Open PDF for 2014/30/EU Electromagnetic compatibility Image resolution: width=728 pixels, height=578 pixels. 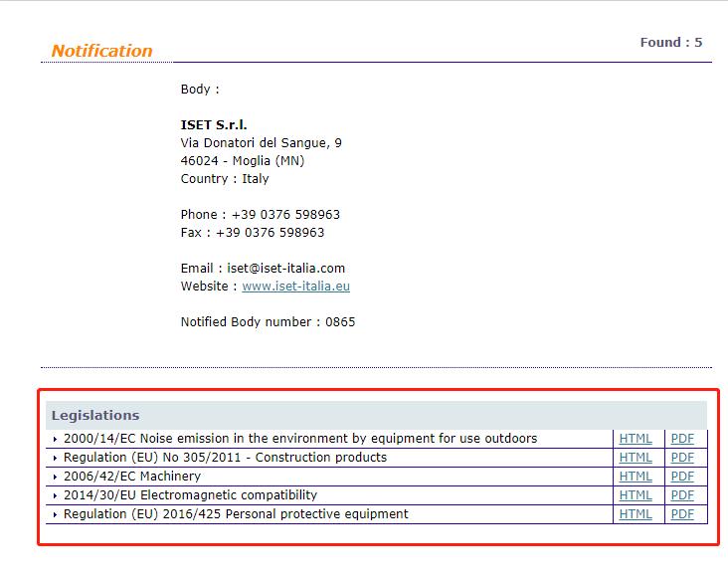pyautogui.click(x=682, y=495)
